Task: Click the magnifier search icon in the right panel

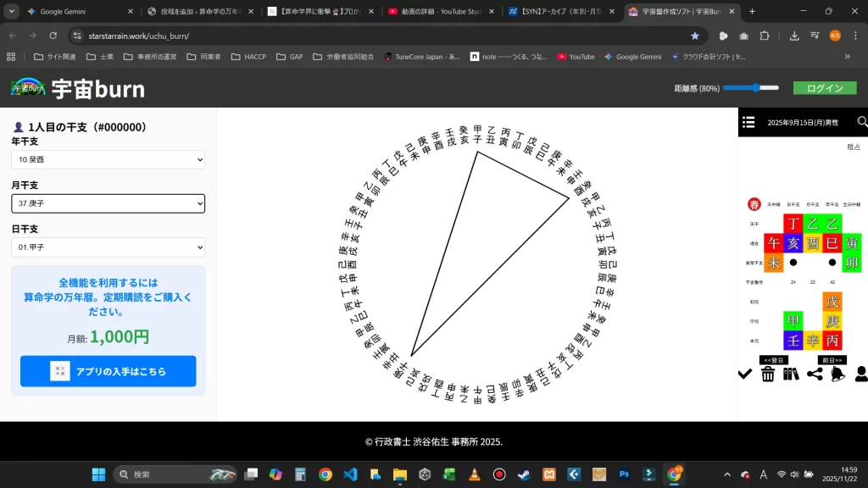Action: click(862, 122)
